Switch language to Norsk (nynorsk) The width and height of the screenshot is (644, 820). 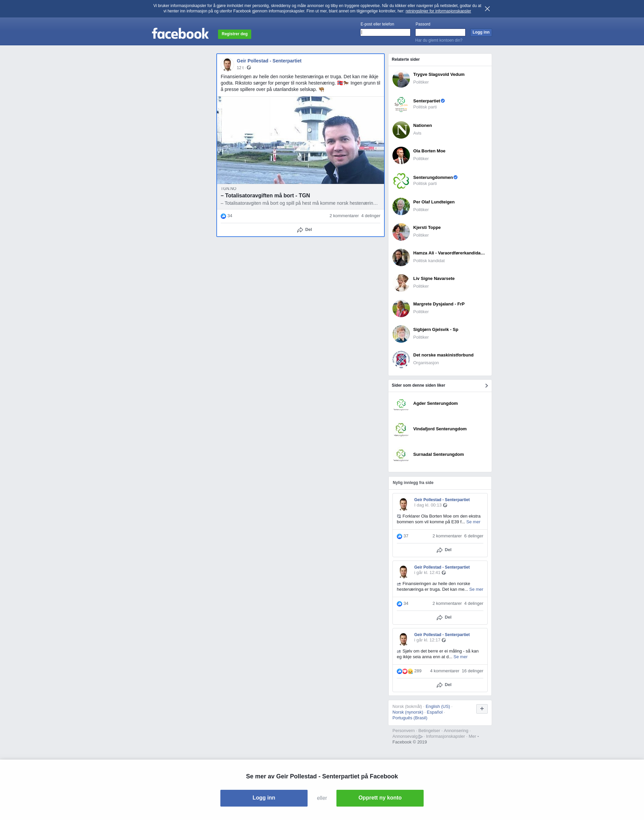[x=408, y=712]
